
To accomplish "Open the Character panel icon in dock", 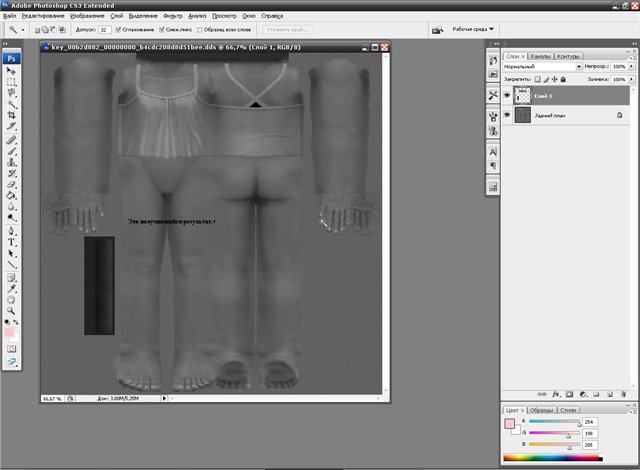I will (x=493, y=151).
